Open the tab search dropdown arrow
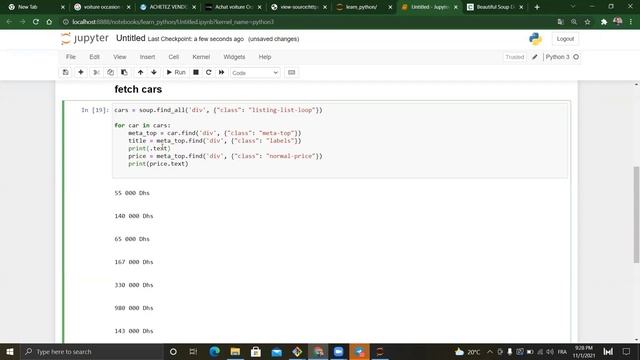 tap(573, 7)
